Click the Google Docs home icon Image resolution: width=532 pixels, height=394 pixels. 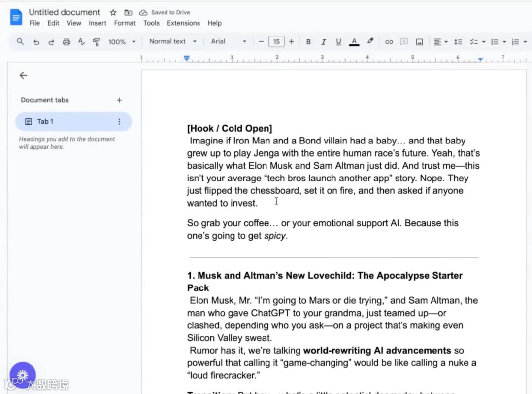(x=16, y=17)
